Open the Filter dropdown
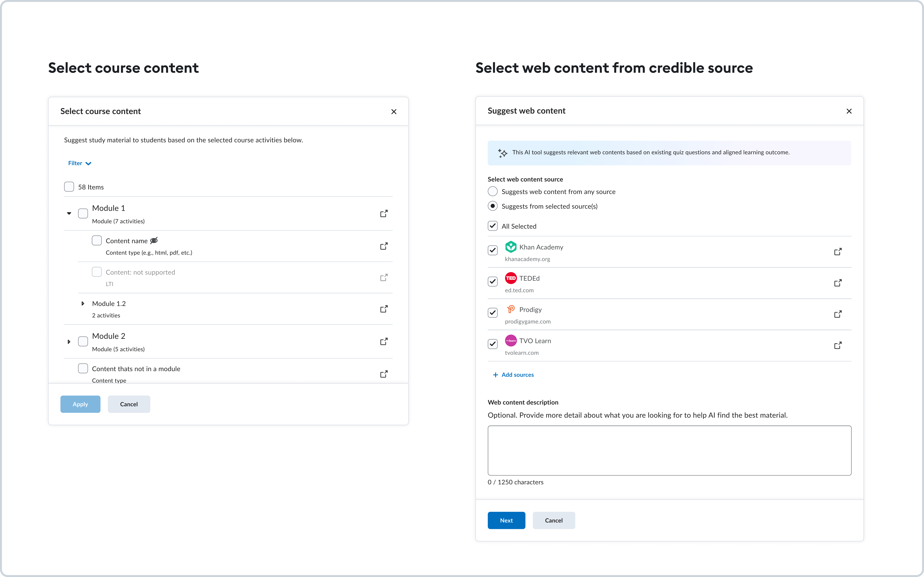This screenshot has width=924, height=577. coord(80,163)
